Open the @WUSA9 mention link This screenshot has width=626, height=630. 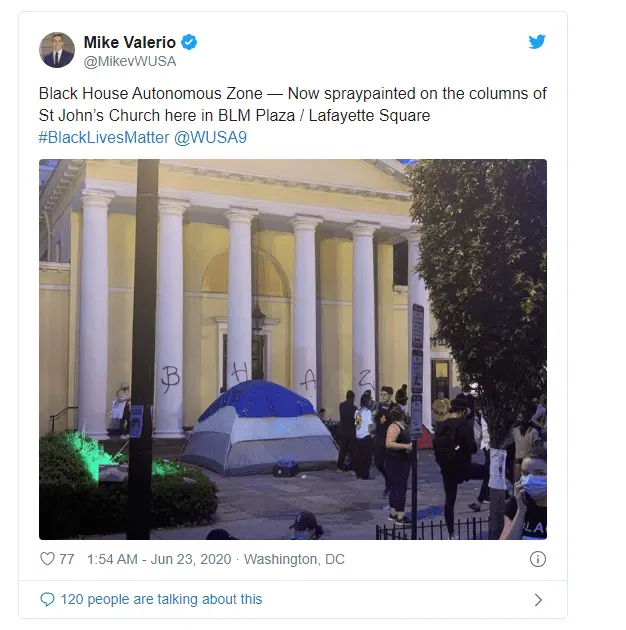tap(210, 137)
